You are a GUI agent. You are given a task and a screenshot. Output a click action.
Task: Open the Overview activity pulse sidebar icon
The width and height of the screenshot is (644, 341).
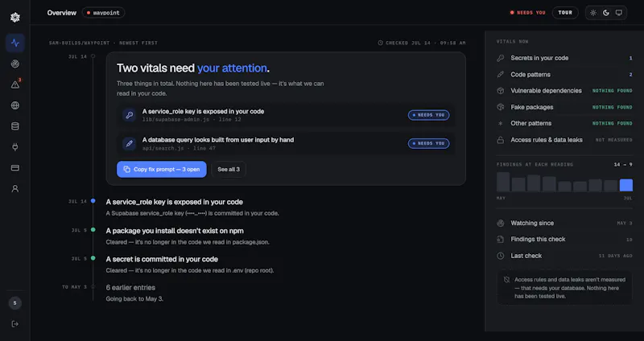click(x=15, y=43)
